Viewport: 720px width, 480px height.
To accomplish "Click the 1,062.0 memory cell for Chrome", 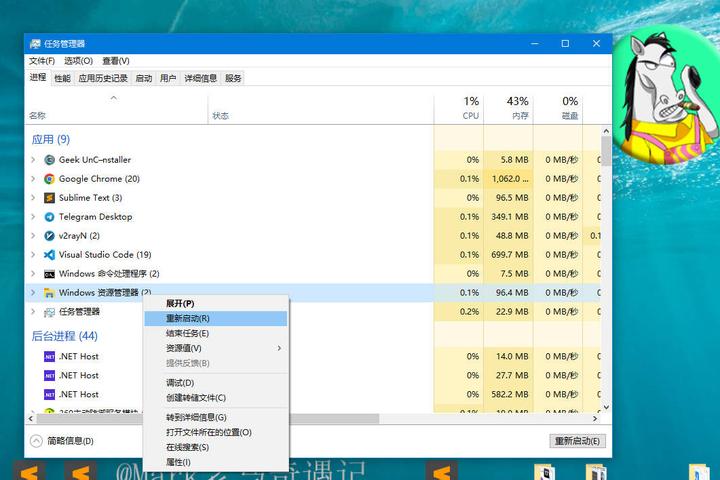I will tap(508, 179).
